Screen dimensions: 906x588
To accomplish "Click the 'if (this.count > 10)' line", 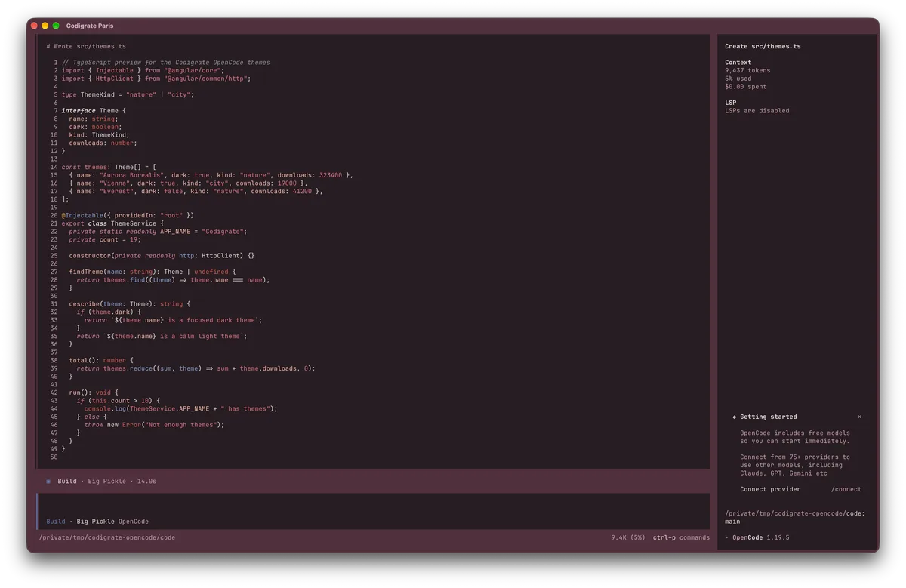I will coord(119,400).
